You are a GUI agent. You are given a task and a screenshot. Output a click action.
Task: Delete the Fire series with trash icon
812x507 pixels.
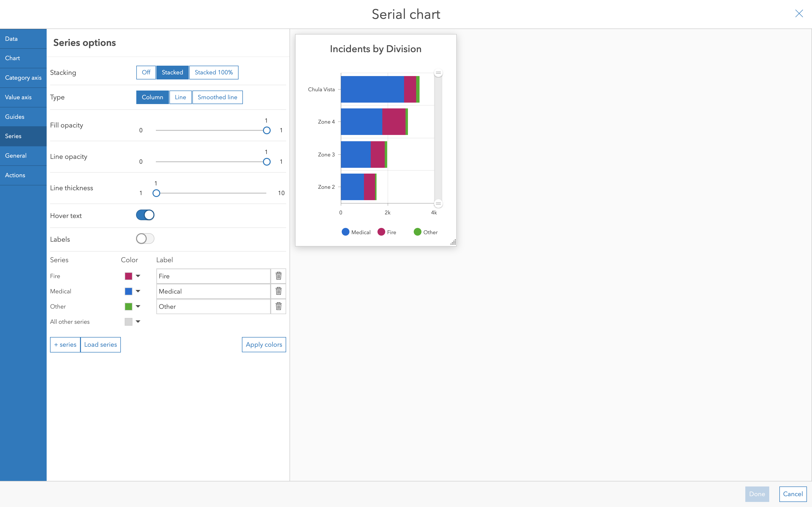coord(278,276)
